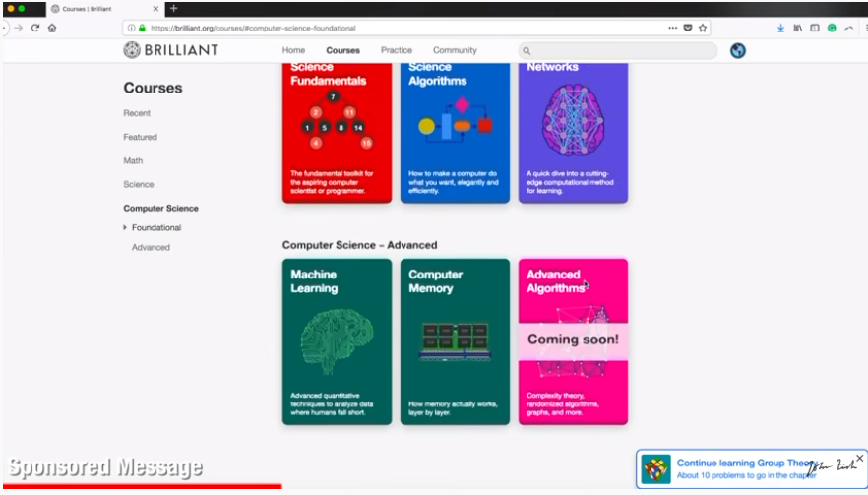Viewport: 868px width, 495px height.
Task: Open the Community menu item
Action: click(x=455, y=50)
